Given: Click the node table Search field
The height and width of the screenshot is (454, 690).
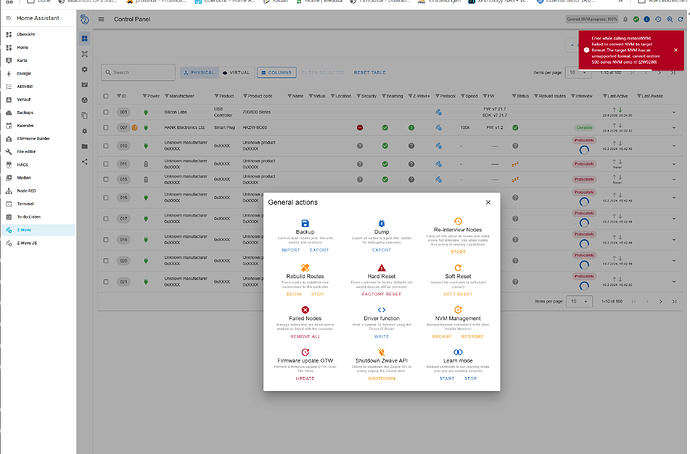Looking at the screenshot, I should [x=138, y=72].
